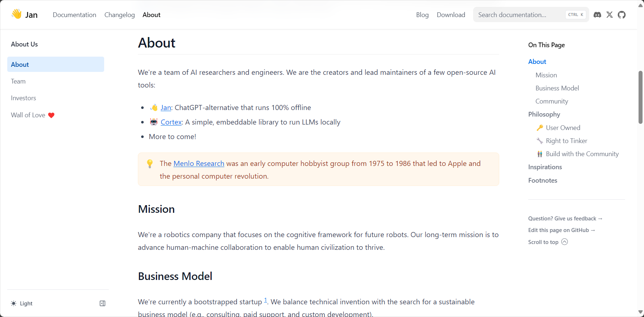Viewport: 644px width, 317px height.
Task: Click Question? Give us feedback link
Action: click(x=565, y=219)
